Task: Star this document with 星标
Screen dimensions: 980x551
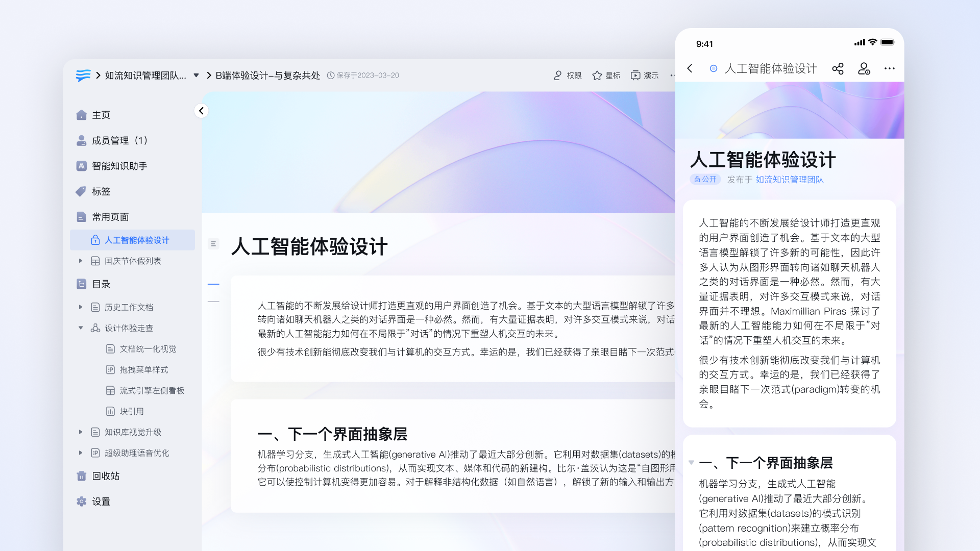Action: pyautogui.click(x=606, y=76)
